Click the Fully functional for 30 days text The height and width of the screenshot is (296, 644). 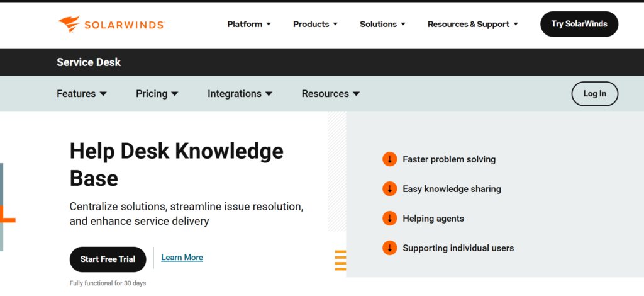coord(108,283)
